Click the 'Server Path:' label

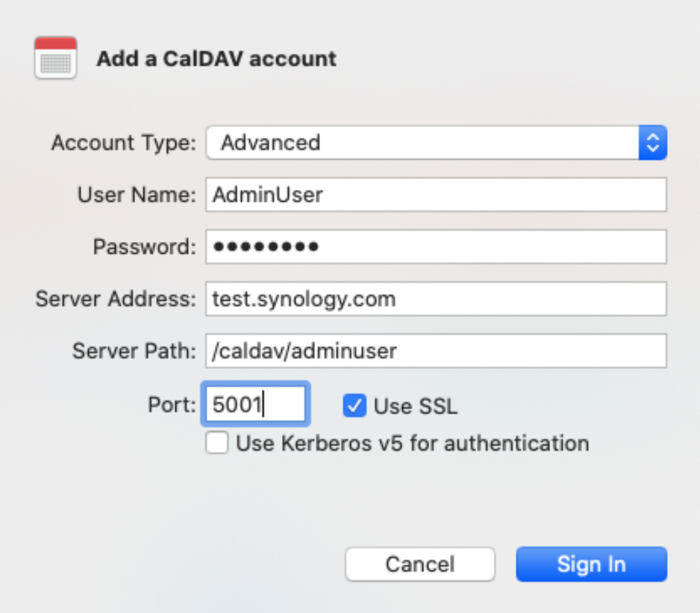(x=134, y=351)
